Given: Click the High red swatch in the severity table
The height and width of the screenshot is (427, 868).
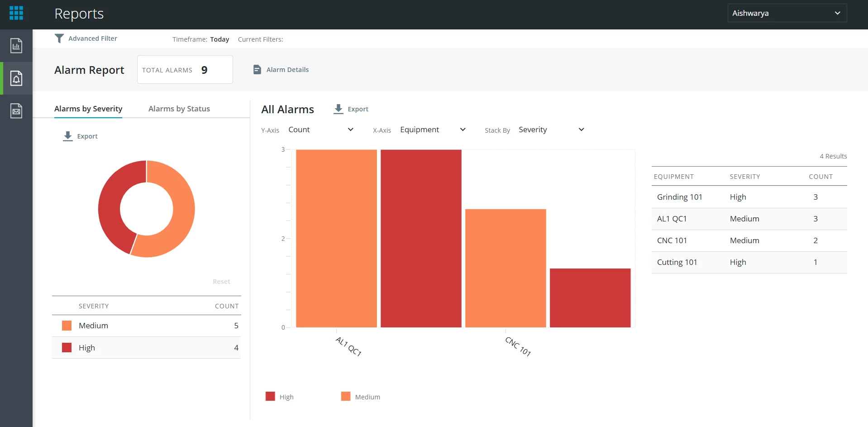Looking at the screenshot, I should 67,348.
